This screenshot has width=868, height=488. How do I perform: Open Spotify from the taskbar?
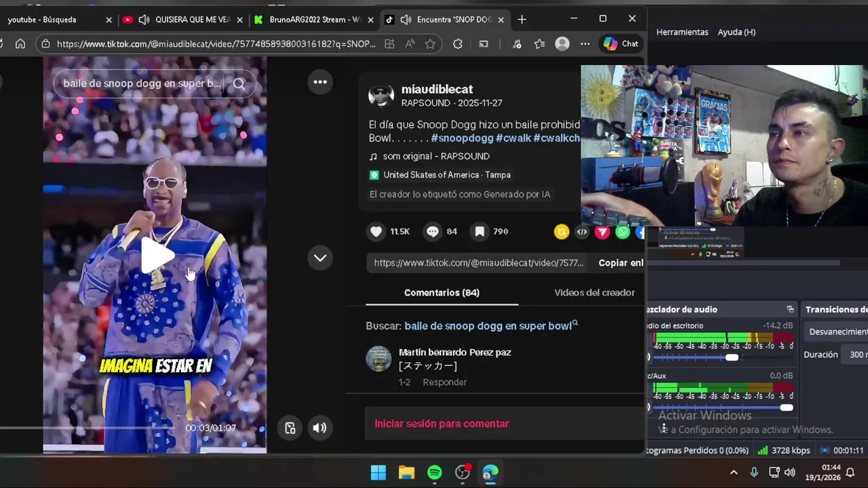[x=435, y=472]
